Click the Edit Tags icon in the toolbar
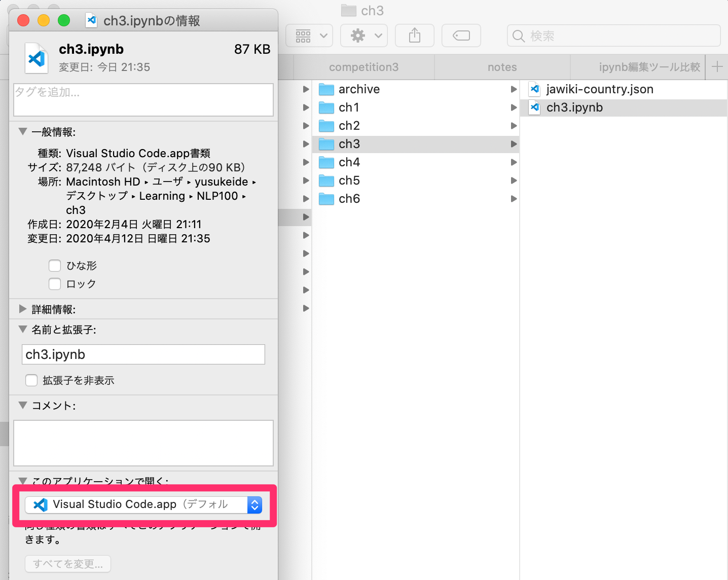Viewport: 728px width, 580px height. pyautogui.click(x=461, y=35)
